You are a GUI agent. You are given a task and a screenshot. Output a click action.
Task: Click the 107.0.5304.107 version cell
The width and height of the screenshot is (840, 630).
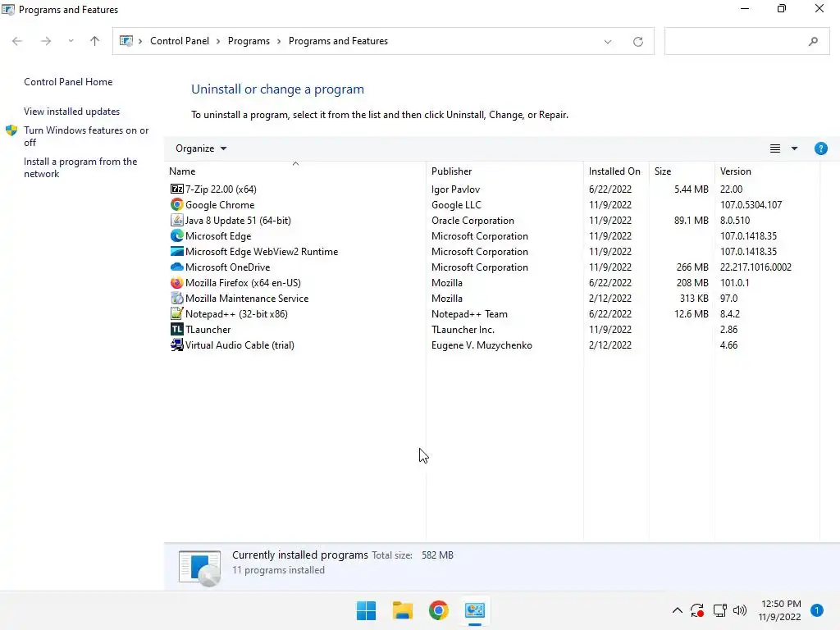tap(751, 204)
